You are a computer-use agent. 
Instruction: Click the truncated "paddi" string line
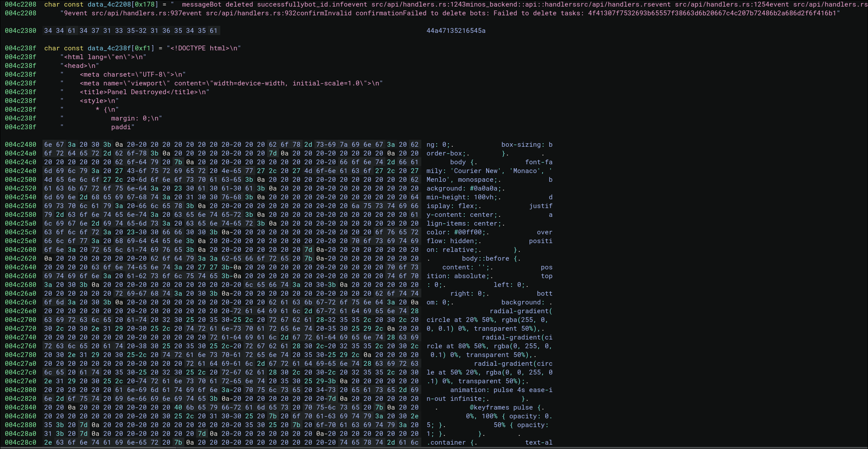pos(97,127)
